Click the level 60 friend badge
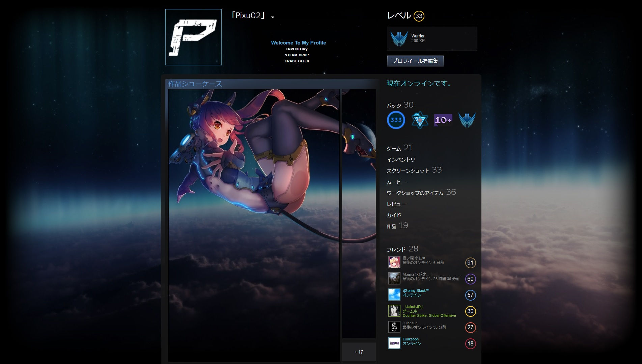 [x=470, y=279]
